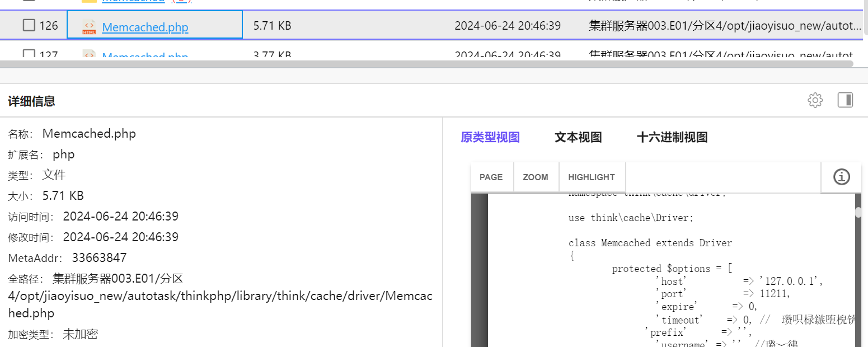Switch to the 十六进制视图 tab
Viewport: 868px width, 347px height.
click(672, 137)
